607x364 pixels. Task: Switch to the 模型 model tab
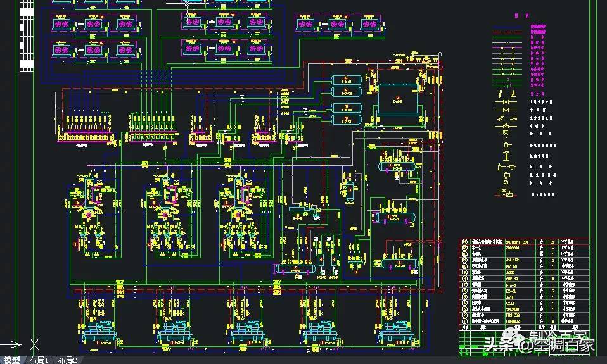[x=12, y=360]
